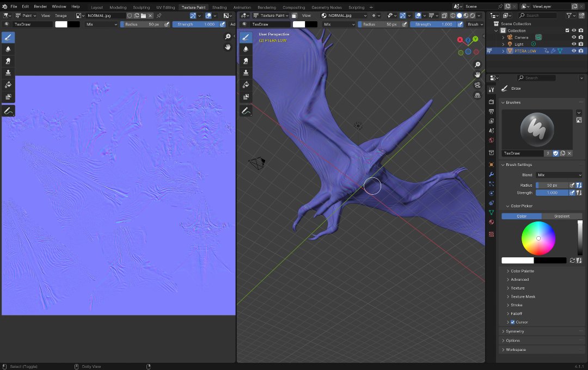This screenshot has width=588, height=370.
Task: Click the pan hand icon in the image editor
Action: point(228,47)
